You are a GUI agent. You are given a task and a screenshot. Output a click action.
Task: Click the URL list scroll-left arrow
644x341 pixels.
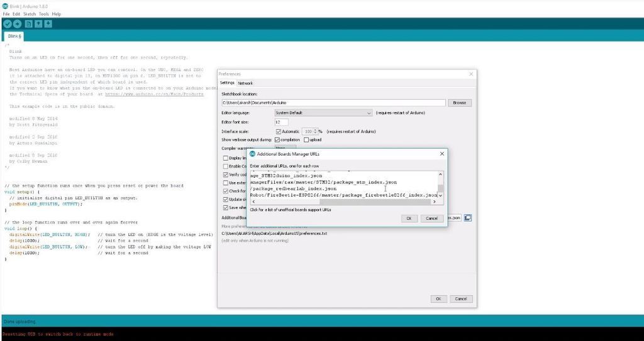pyautogui.click(x=253, y=202)
